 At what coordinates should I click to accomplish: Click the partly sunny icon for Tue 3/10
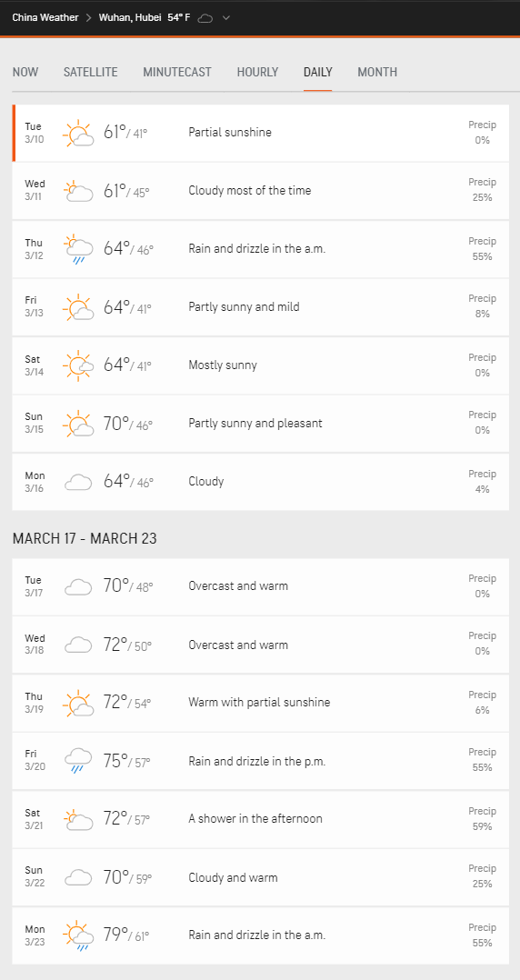coord(79,133)
